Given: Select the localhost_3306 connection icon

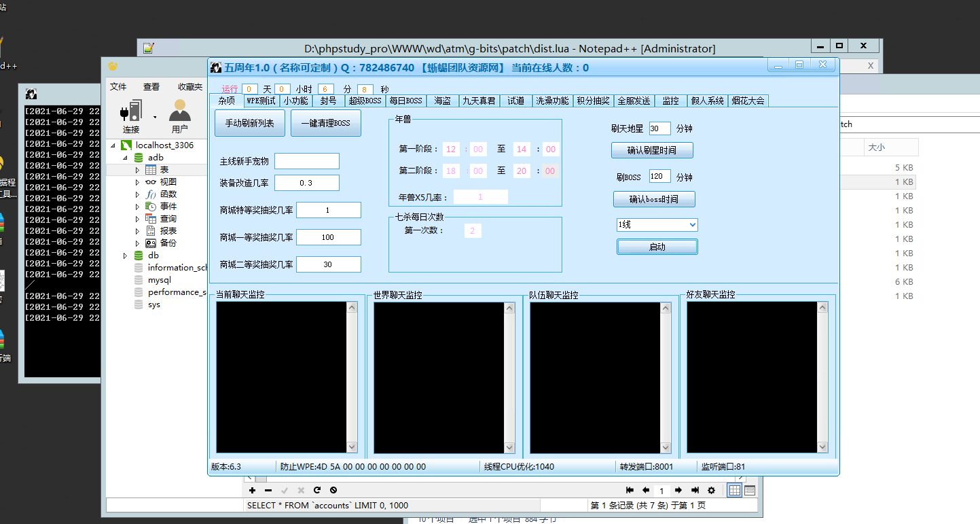Looking at the screenshot, I should [126, 145].
